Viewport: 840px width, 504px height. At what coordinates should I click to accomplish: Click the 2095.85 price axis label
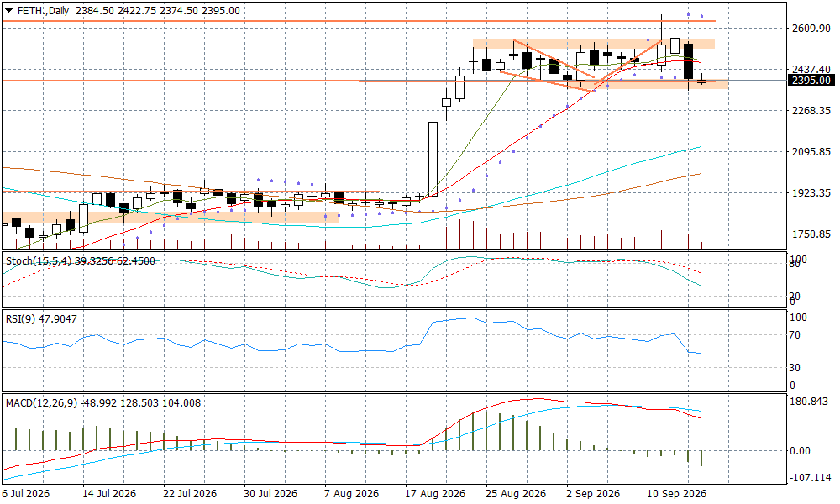pos(811,152)
